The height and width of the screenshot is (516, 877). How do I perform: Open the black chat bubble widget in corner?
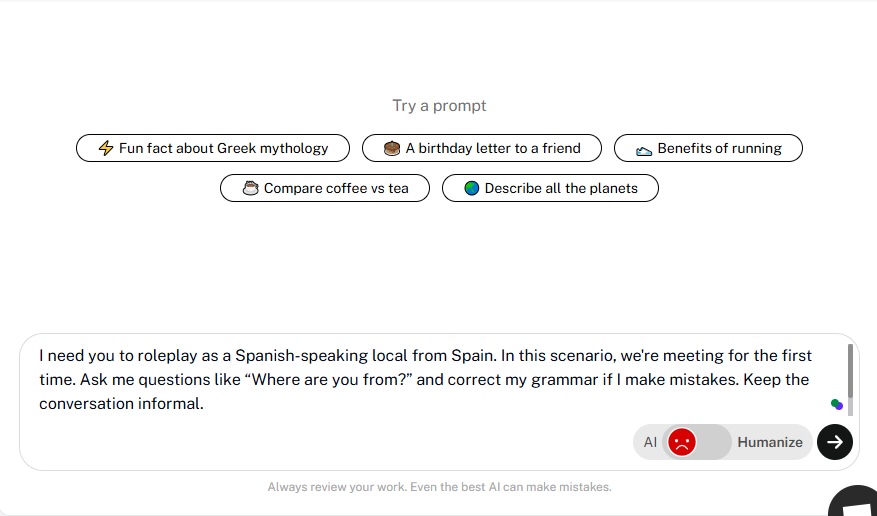(x=853, y=501)
